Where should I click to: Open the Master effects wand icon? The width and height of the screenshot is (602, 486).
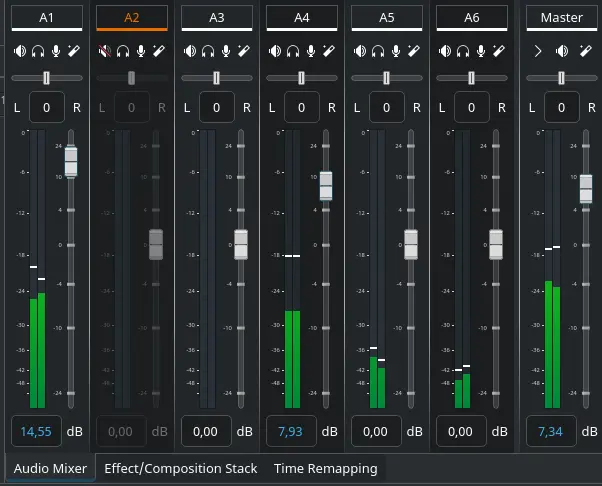pyautogui.click(x=585, y=51)
